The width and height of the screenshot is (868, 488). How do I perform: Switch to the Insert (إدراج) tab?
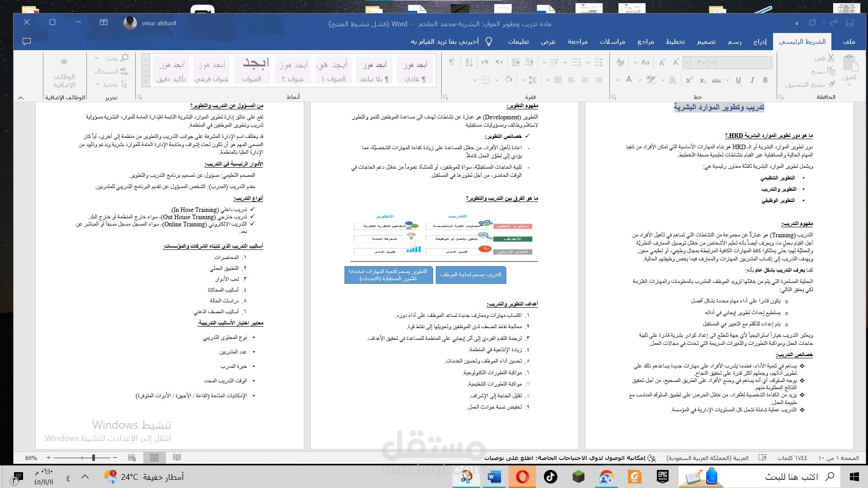pyautogui.click(x=760, y=42)
